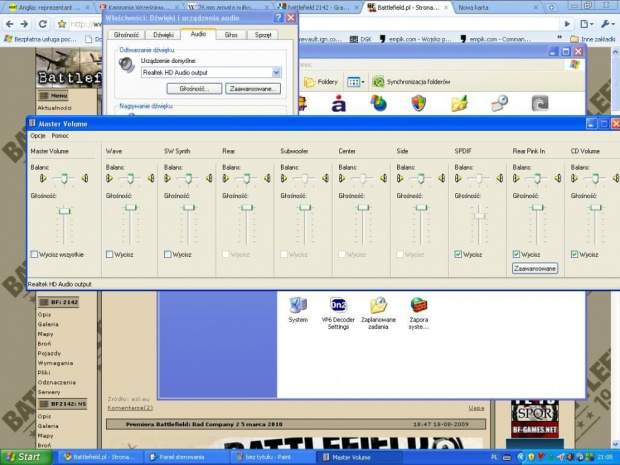The height and width of the screenshot is (465, 620).
Task: Click the DGK bookmark
Action: [361, 39]
